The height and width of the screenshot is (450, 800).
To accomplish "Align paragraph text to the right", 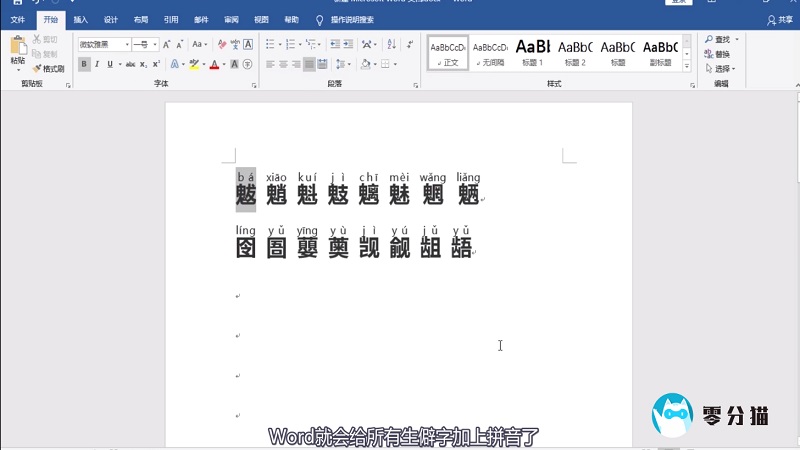I will point(296,64).
